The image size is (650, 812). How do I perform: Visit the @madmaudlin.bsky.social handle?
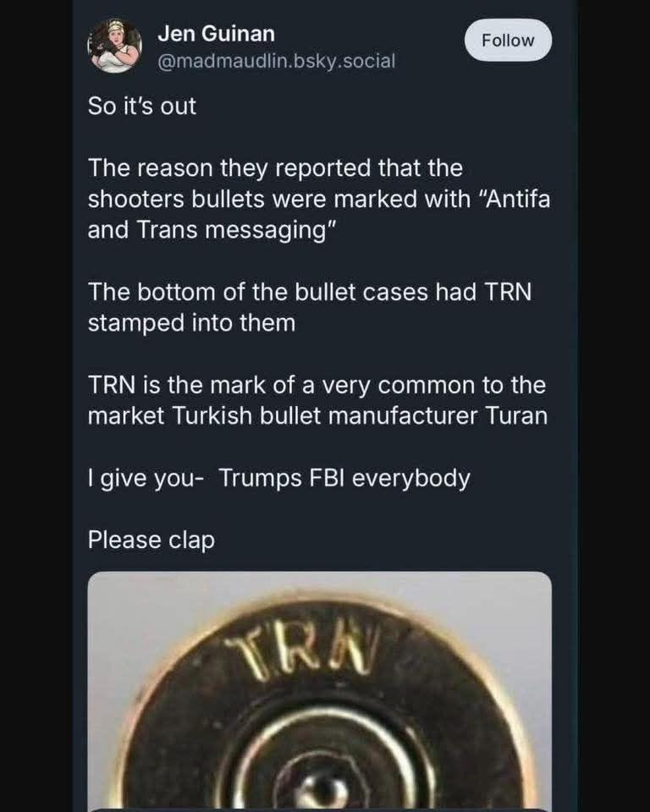pos(276,61)
